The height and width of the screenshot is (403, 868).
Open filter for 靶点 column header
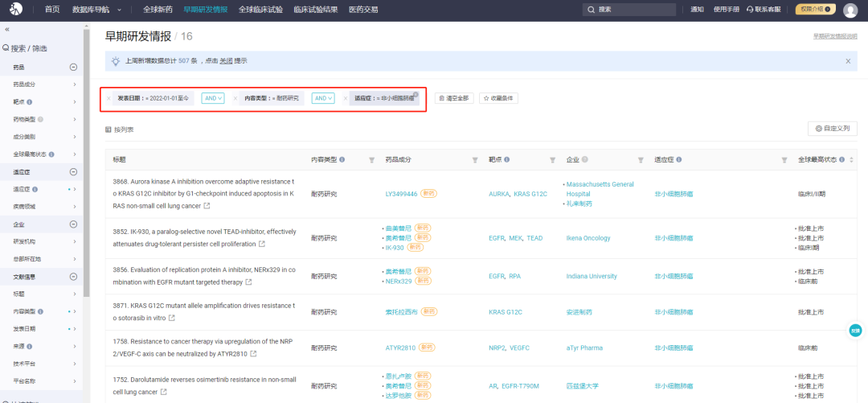click(x=552, y=159)
